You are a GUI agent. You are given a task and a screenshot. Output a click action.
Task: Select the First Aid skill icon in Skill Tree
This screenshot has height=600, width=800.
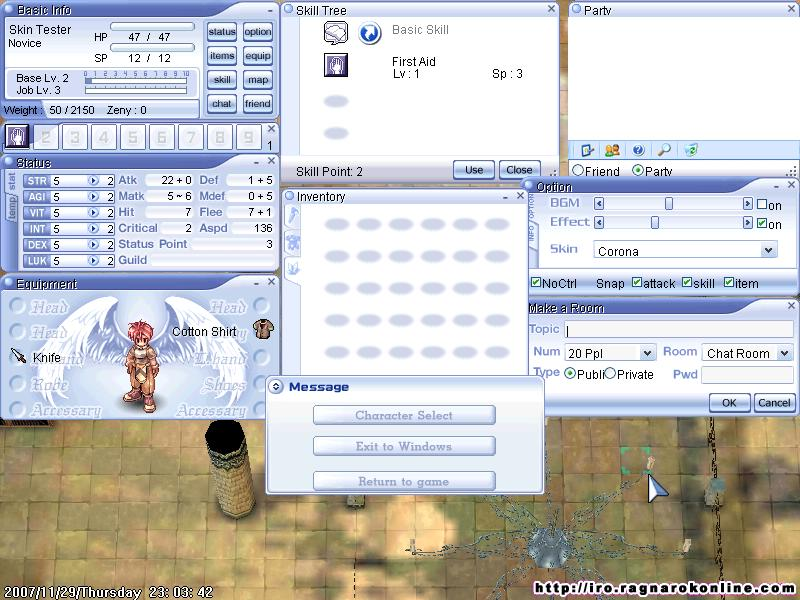[x=336, y=65]
